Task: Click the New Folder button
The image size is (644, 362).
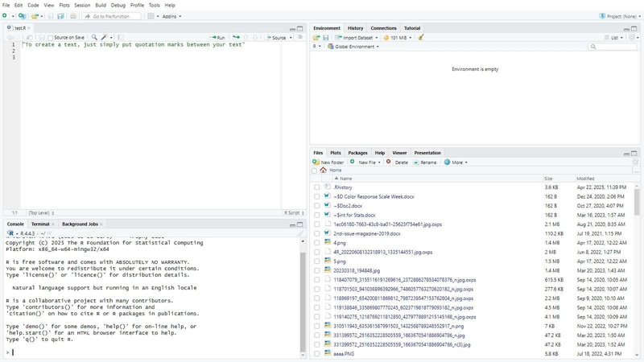Action: point(328,162)
